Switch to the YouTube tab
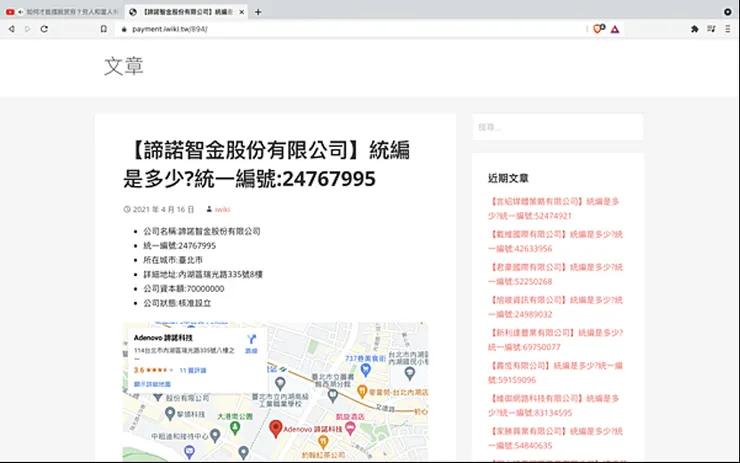The height and width of the screenshot is (463, 740). point(62,12)
